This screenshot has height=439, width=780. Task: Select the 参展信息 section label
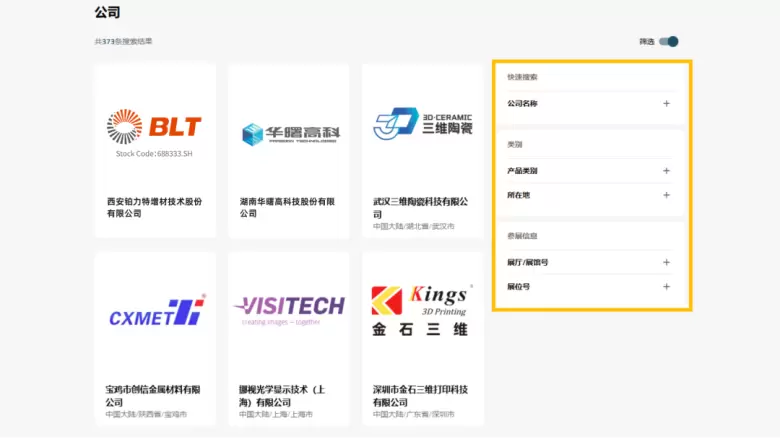(522, 236)
